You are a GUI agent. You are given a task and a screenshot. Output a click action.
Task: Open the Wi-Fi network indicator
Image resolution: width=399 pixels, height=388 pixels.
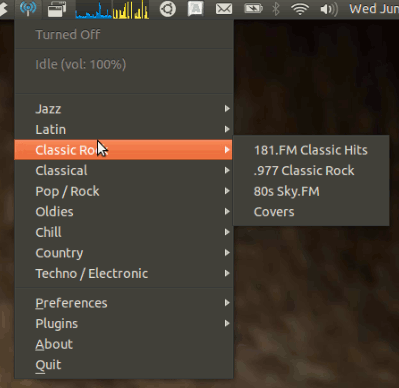(x=300, y=9)
